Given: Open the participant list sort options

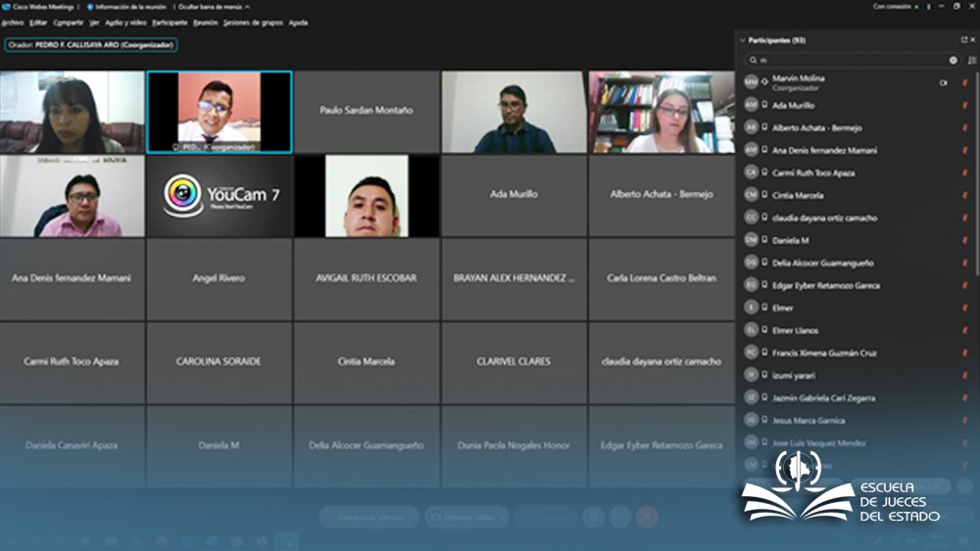Looking at the screenshot, I should (x=971, y=60).
